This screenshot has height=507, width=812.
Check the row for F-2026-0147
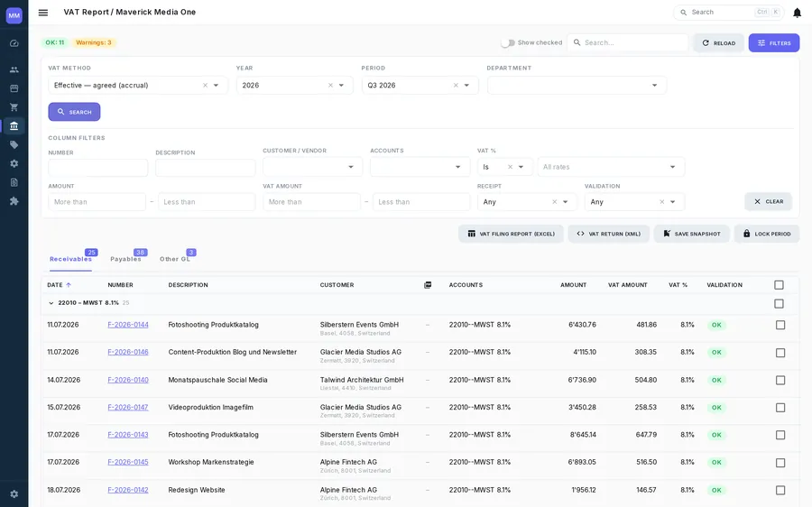tap(780, 408)
